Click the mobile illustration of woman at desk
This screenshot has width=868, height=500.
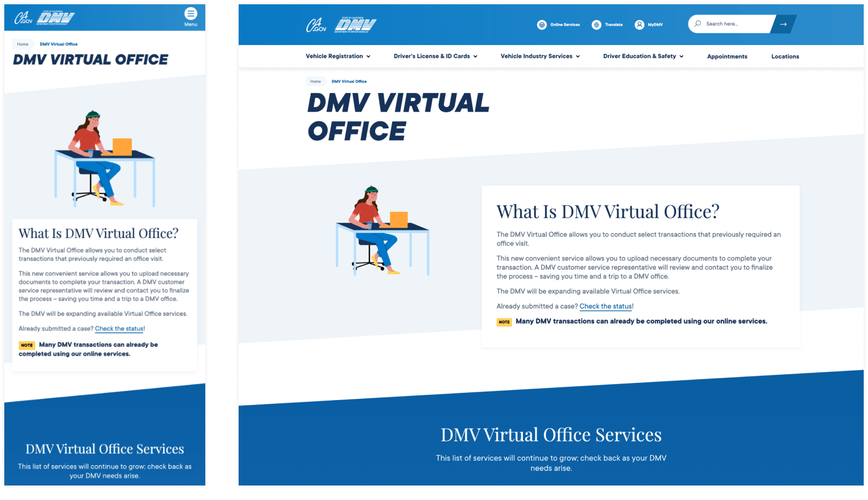[105, 158]
